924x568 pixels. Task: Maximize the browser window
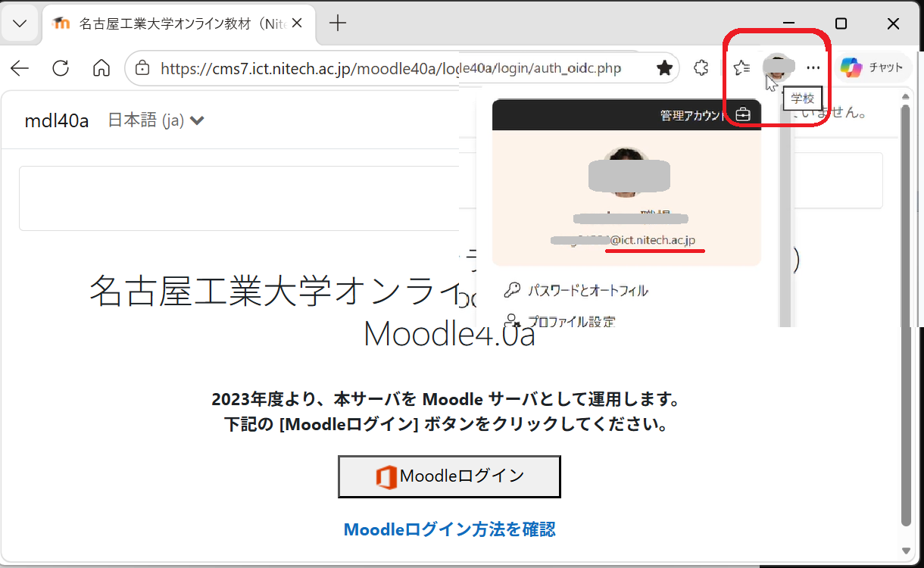click(x=841, y=23)
